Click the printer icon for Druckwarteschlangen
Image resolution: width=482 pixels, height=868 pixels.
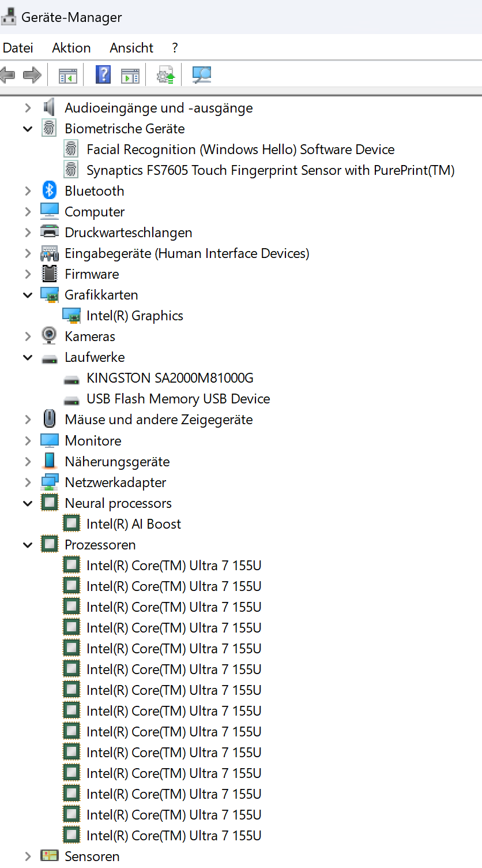50,232
